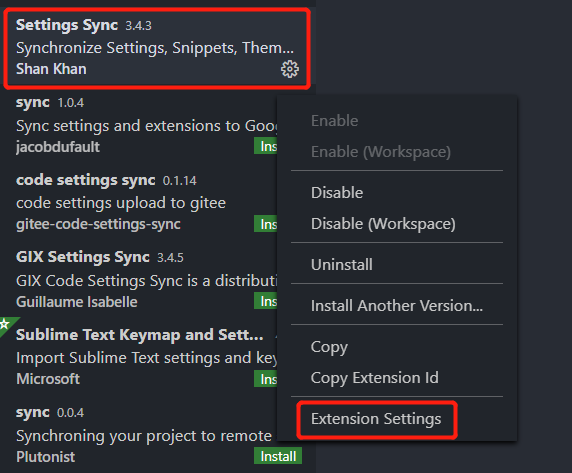Click the gear icon for Settings Sync

click(x=290, y=69)
